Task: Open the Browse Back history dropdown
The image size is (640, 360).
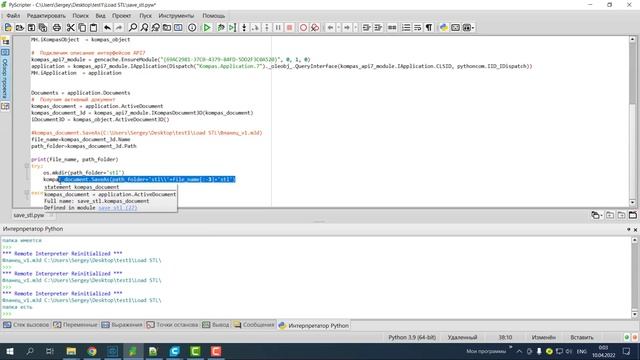Action: pyautogui.click(x=338, y=27)
